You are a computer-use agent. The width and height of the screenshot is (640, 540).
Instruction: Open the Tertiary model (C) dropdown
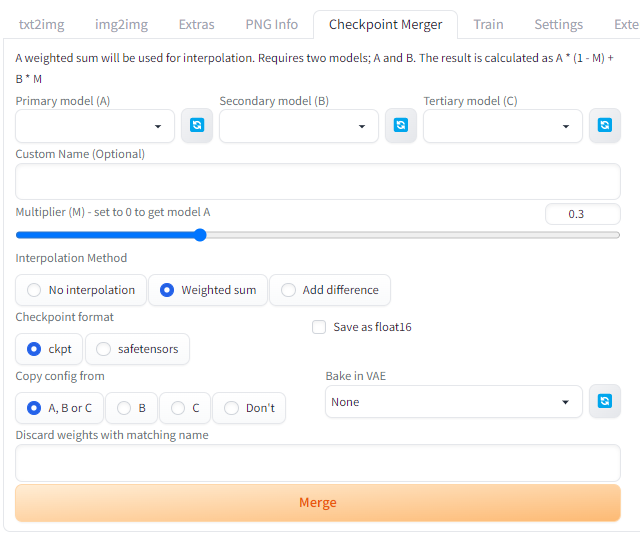tap(502, 126)
